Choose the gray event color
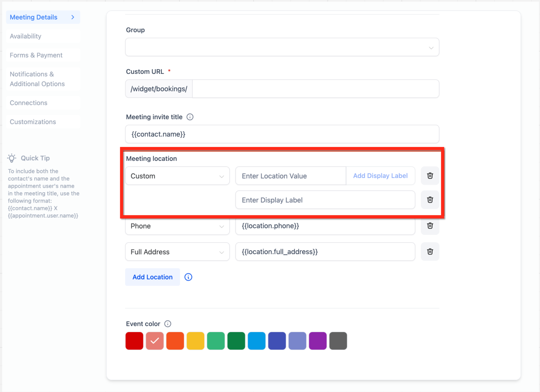 [x=338, y=341]
